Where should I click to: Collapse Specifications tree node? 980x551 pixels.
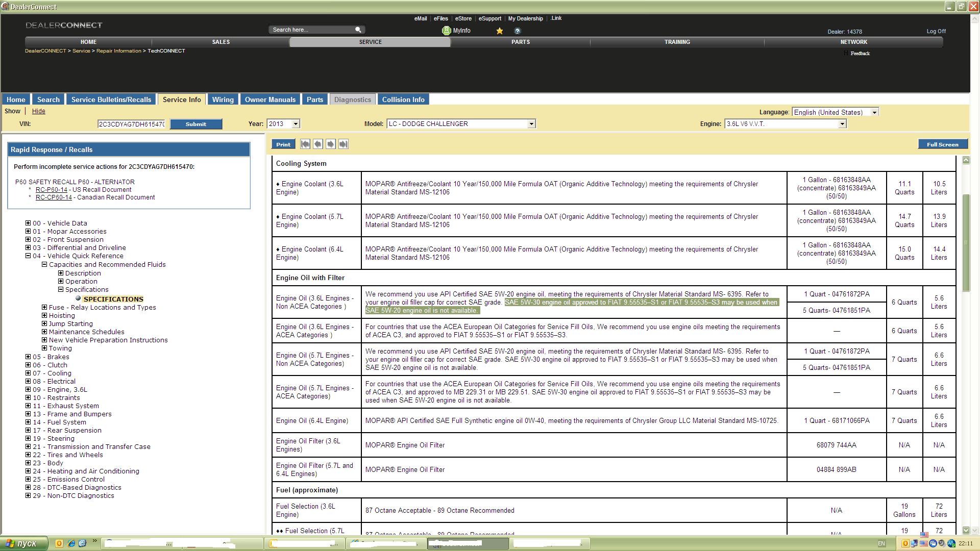pyautogui.click(x=61, y=289)
